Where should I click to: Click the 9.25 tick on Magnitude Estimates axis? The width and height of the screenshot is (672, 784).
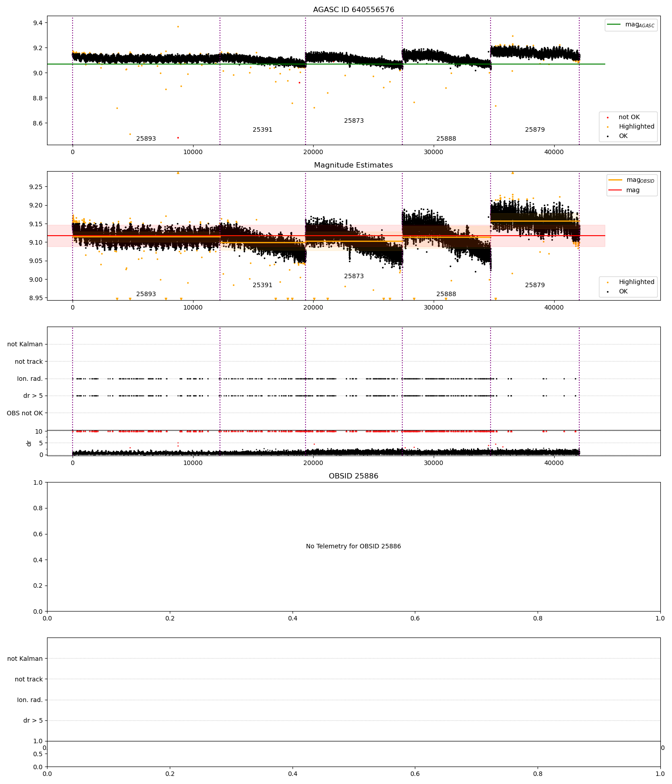pyautogui.click(x=36, y=187)
